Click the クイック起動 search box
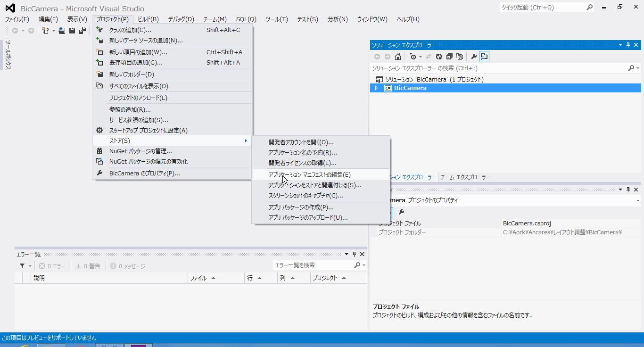The height and width of the screenshot is (347, 644). click(542, 7)
